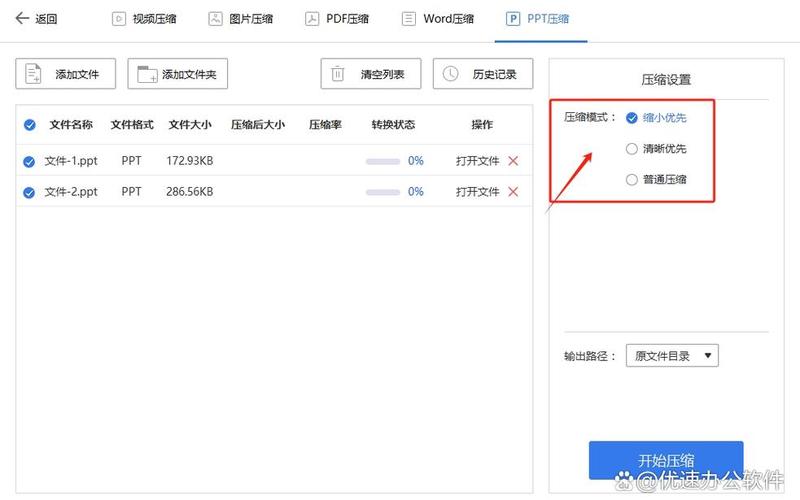Image resolution: width=800 pixels, height=500 pixels.
Task: Click the progress bar of 文件-1.ppt
Action: pos(383,162)
